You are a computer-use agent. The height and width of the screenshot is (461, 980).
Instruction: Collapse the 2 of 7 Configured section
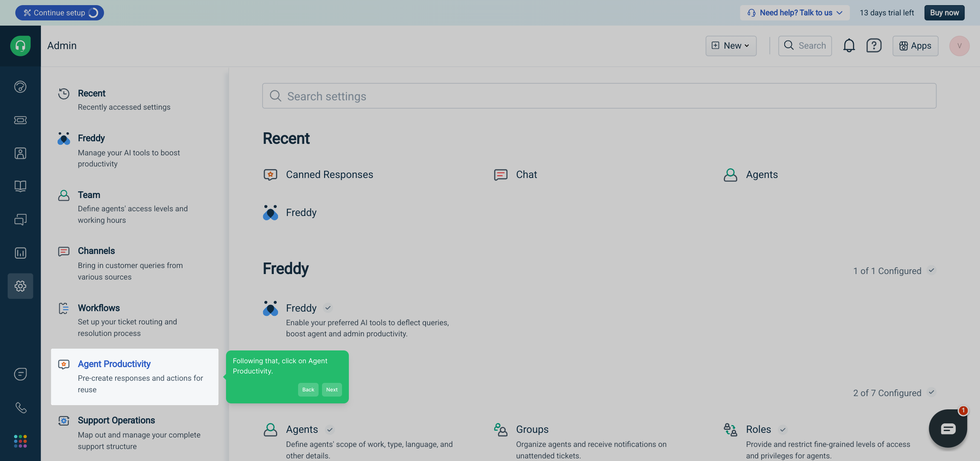click(931, 393)
